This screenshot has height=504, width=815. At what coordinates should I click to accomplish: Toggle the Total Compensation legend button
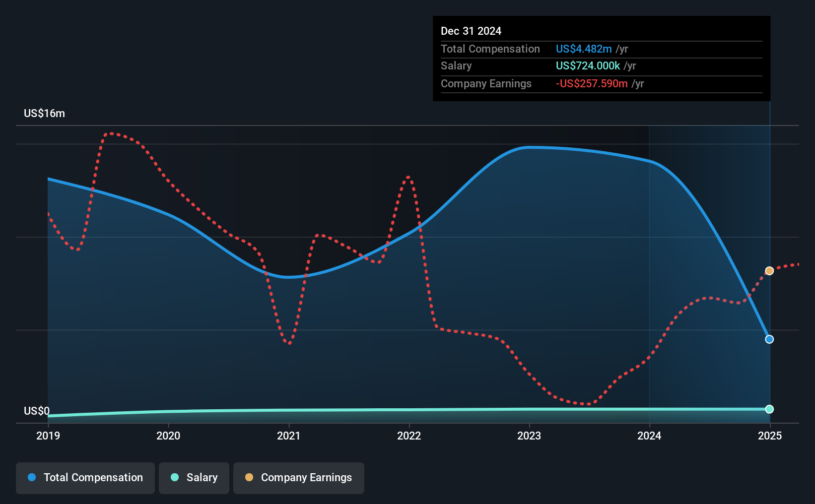tap(85, 478)
